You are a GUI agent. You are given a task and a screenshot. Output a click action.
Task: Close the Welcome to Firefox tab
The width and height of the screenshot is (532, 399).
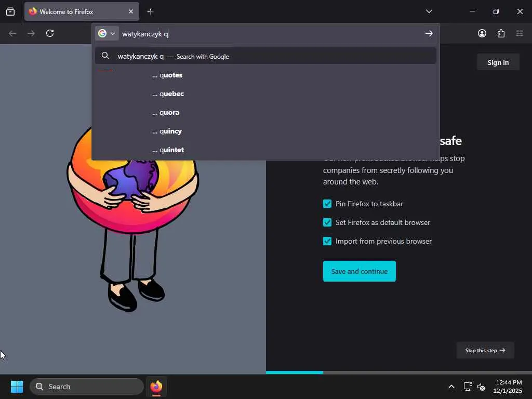131,11
